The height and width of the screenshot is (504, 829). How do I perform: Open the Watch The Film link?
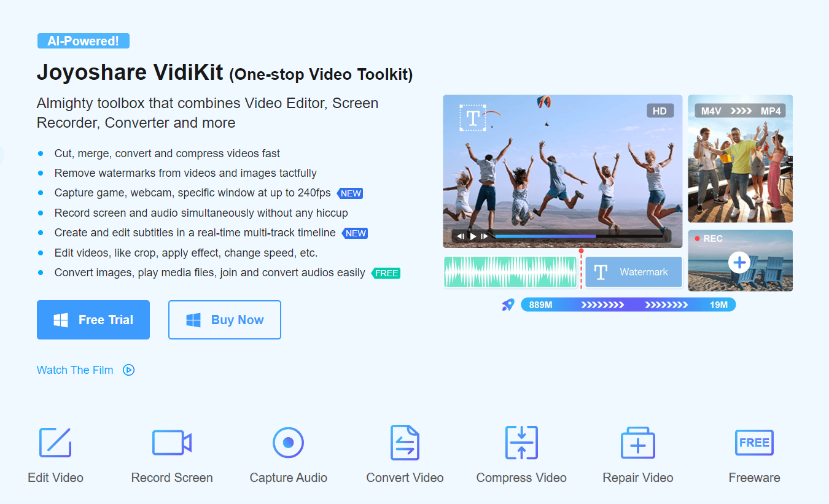coord(75,370)
